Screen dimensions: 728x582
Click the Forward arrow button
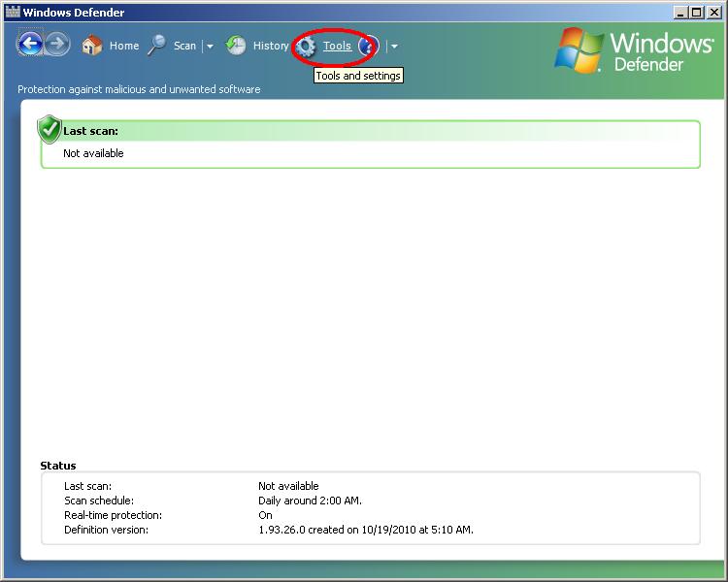tap(57, 44)
